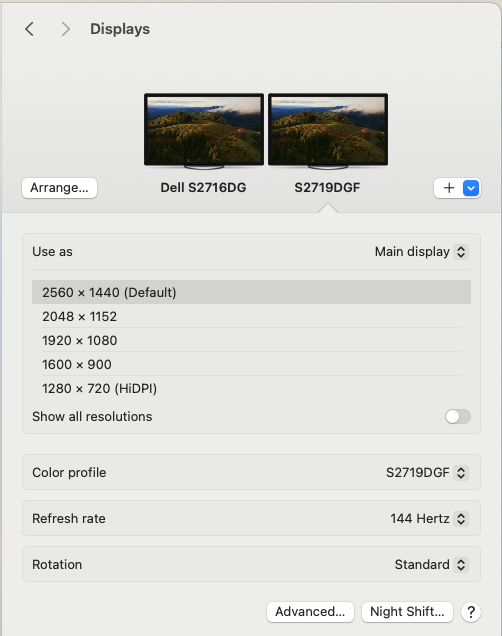Choose 1920 × 1080 resolution
This screenshot has height=636, width=502.
coord(251,340)
